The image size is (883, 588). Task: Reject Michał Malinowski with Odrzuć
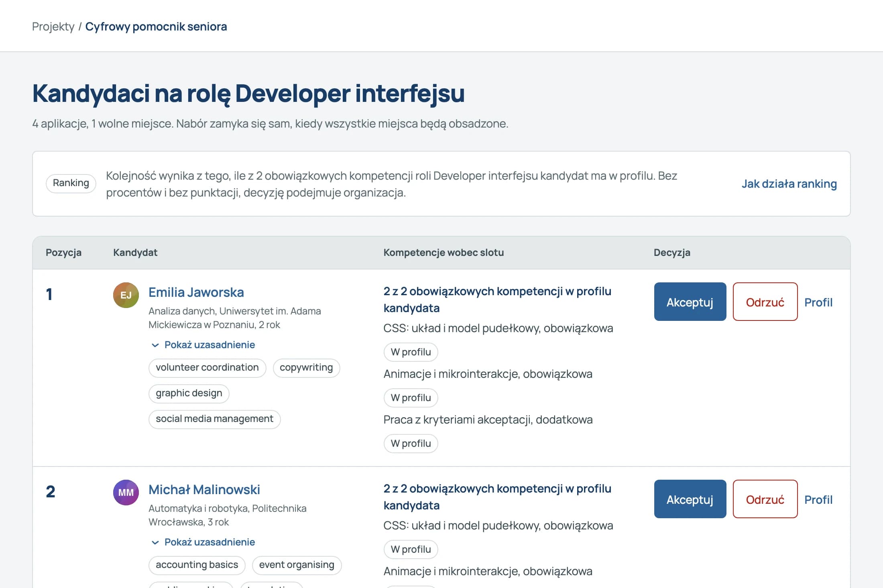[765, 499]
